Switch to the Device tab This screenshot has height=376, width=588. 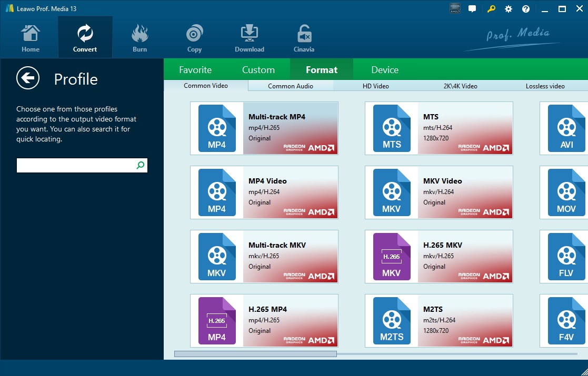385,69
